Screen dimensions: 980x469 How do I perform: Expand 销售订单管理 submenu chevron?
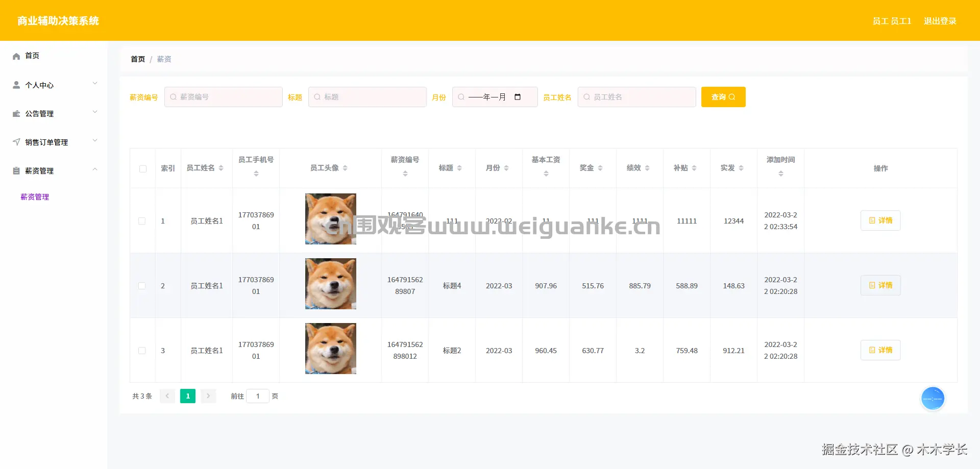tap(95, 141)
